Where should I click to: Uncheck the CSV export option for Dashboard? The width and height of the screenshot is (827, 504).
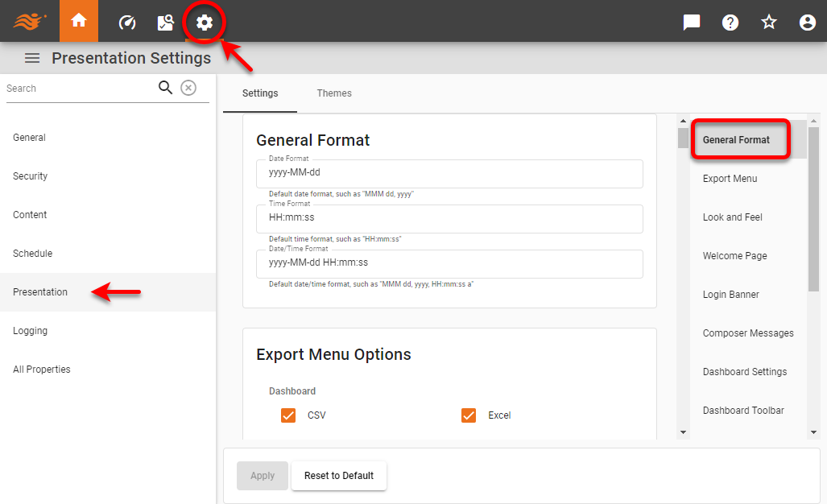click(288, 415)
